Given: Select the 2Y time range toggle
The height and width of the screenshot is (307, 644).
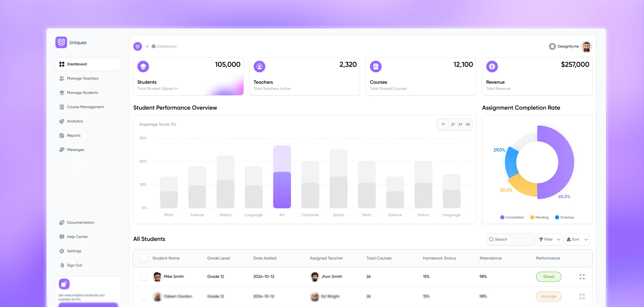Looking at the screenshot, I should point(453,124).
